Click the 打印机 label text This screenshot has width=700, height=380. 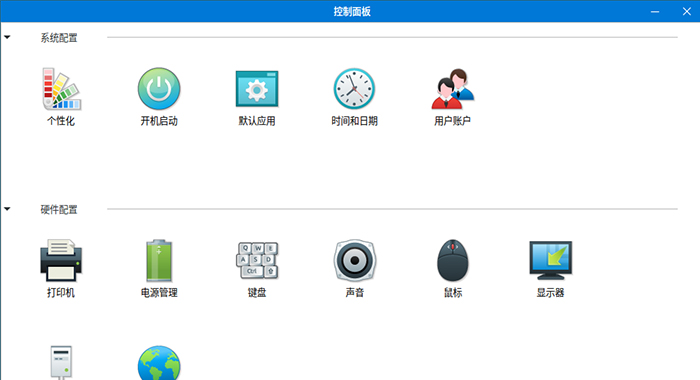click(61, 292)
